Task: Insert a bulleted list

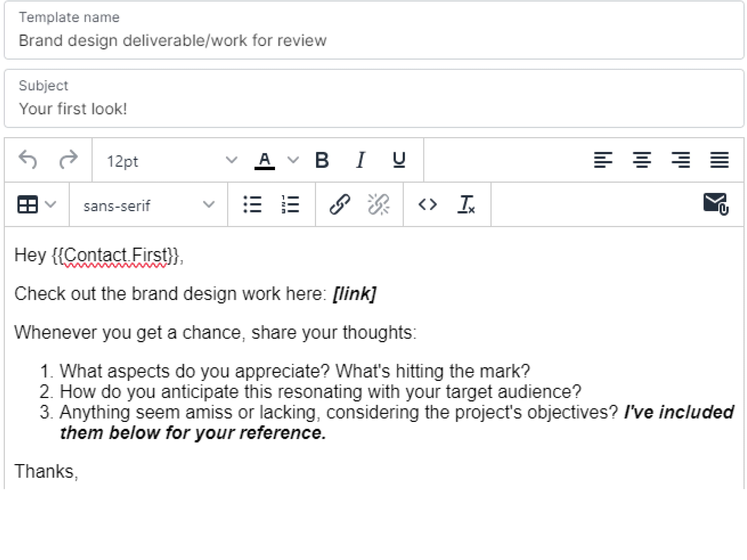Action: pos(252,205)
